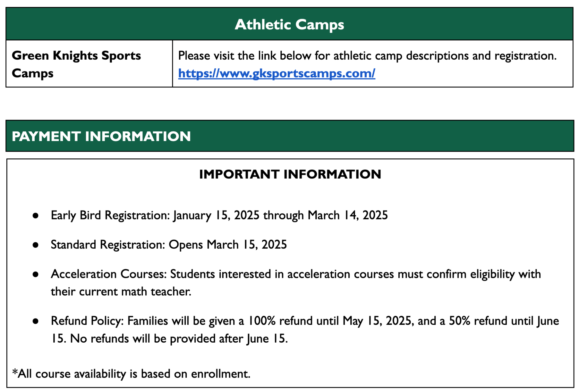Click the bullet before Acceleration Courses
Screen dimensions: 579x392
tap(36, 274)
